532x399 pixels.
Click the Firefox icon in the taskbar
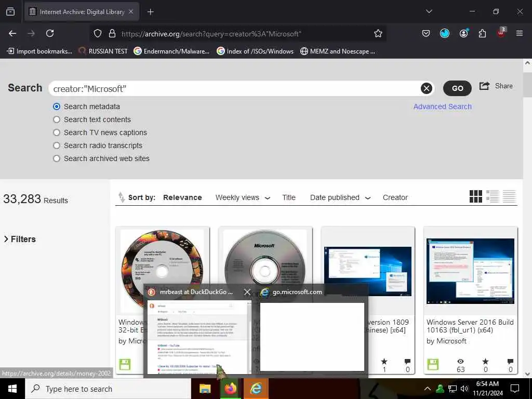230,389
